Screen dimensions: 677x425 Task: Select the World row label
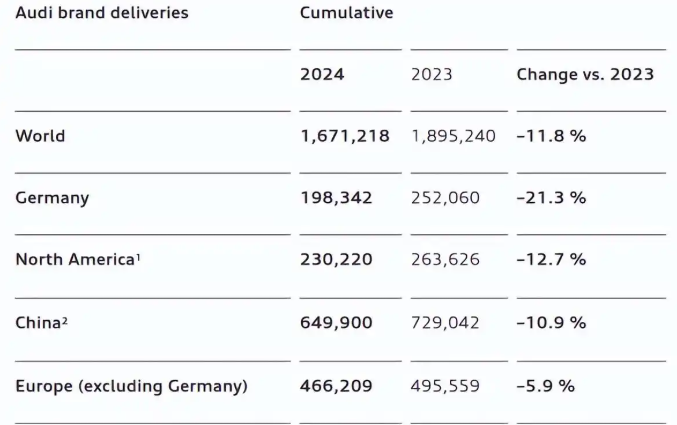[x=40, y=136]
